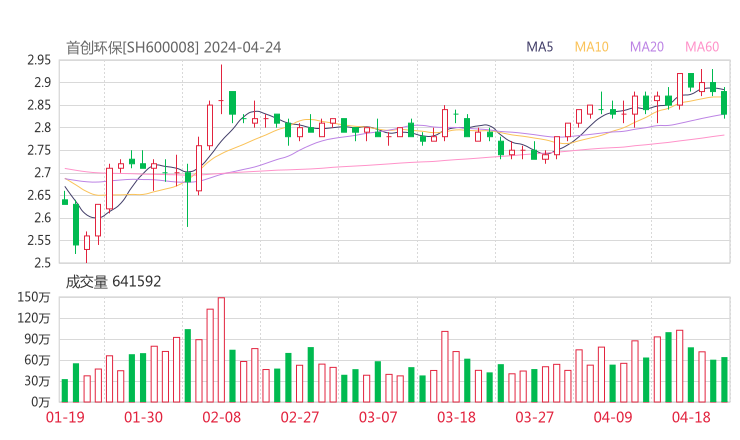Image resolution: width=740 pixels, height=440 pixels.
Task: Click the 90万 volume axis label
Action: pyautogui.click(x=37, y=339)
